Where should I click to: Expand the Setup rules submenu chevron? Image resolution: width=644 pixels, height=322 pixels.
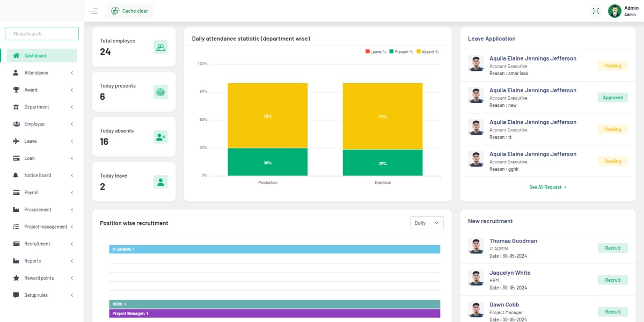coord(72,295)
